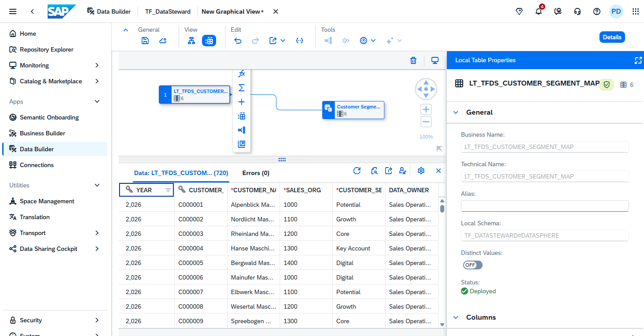Open Data Builder in header
Viewport: 644px width, 336px height.
[x=109, y=11]
